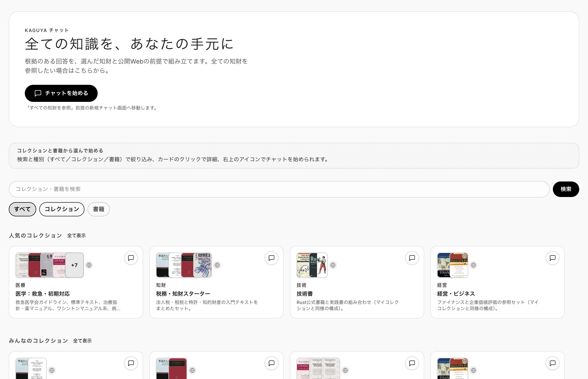Focus the コレクション・書籍を検索 search field
The image size is (588, 379).
point(279,189)
